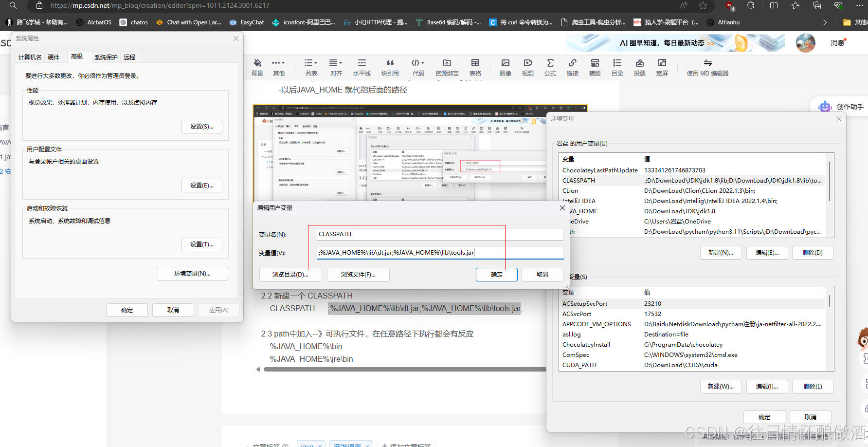Insert a table with toolbar icon
This screenshot has width=868, height=447.
tap(475, 63)
